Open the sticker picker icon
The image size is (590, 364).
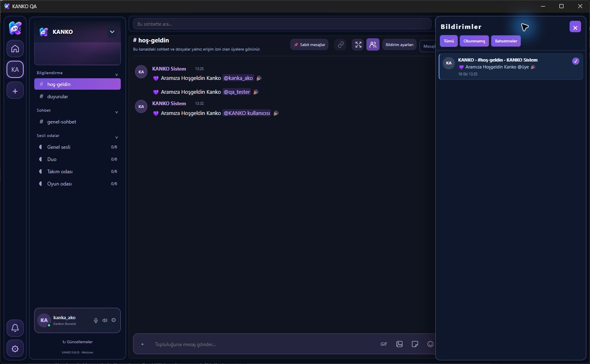tap(415, 344)
